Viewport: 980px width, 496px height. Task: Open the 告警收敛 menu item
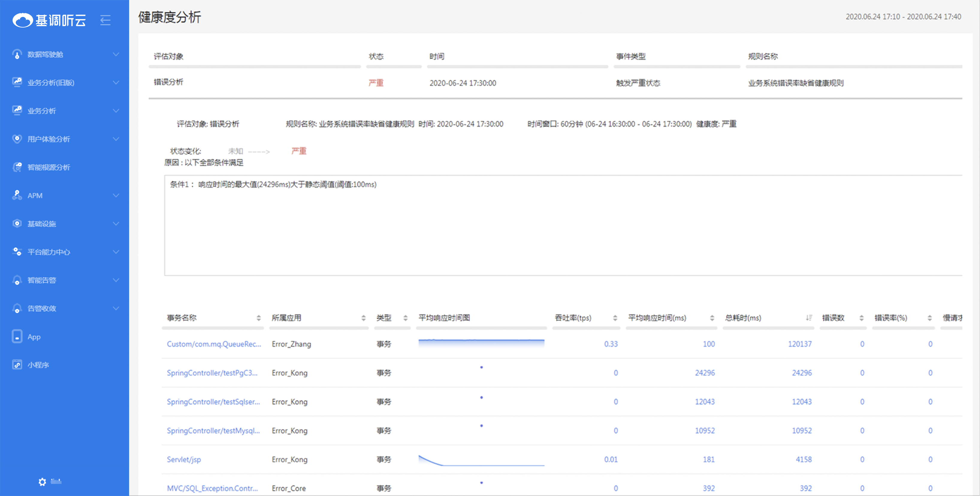tap(42, 308)
